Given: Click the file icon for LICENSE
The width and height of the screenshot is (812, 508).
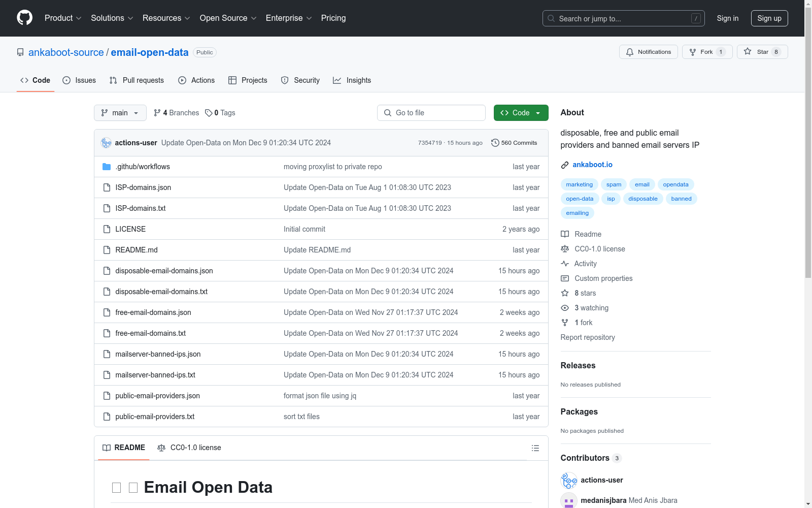Looking at the screenshot, I should [x=107, y=229].
